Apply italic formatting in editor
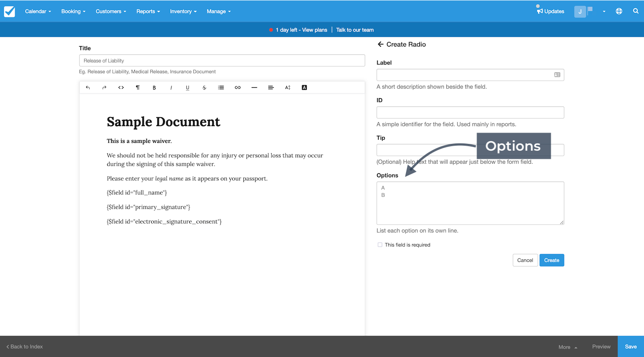644x357 pixels. point(171,87)
